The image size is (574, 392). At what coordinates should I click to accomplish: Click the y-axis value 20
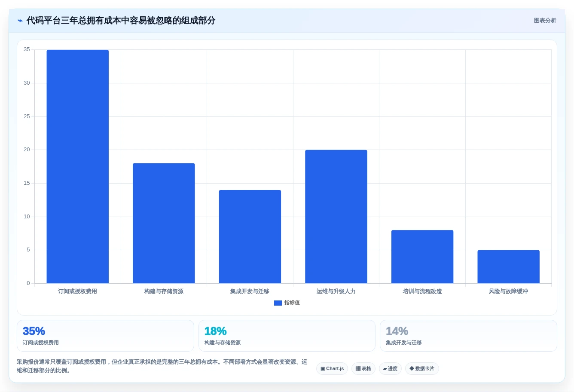27,150
